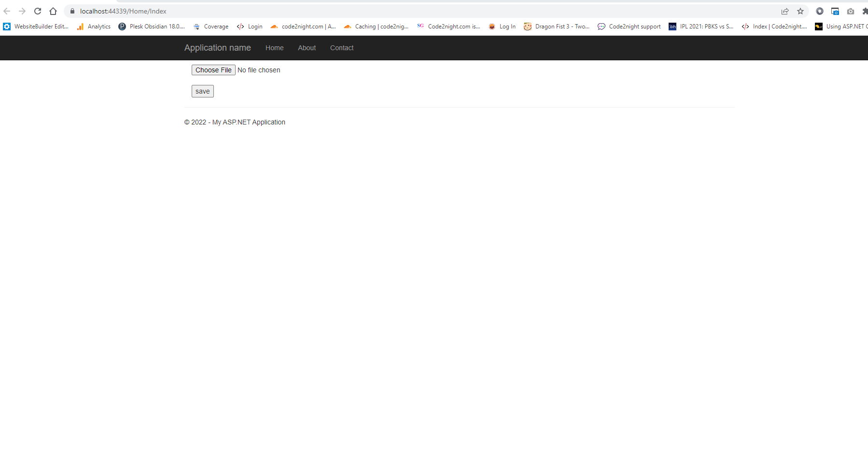Click the browser back arrow
868x466 pixels.
[7, 11]
